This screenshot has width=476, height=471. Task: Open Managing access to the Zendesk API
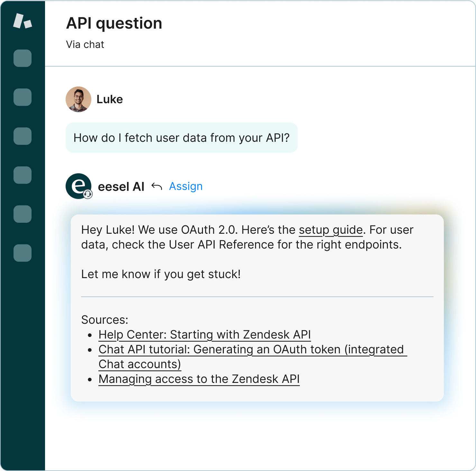199,379
